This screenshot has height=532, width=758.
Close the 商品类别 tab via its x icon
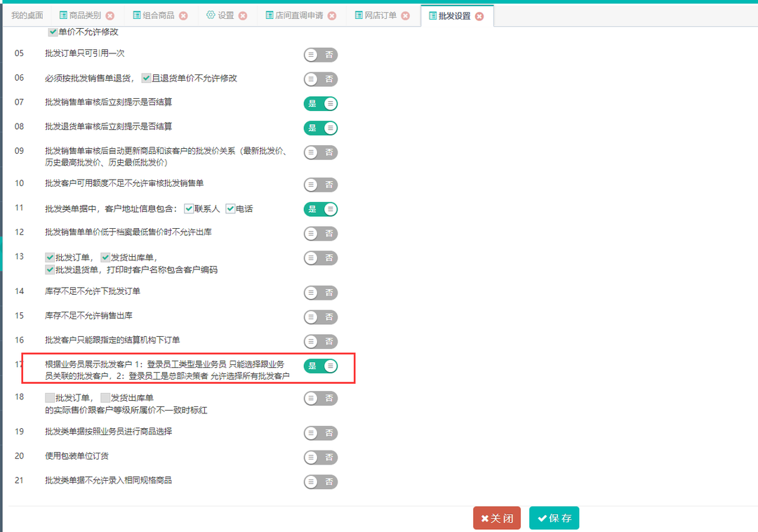[x=110, y=15]
